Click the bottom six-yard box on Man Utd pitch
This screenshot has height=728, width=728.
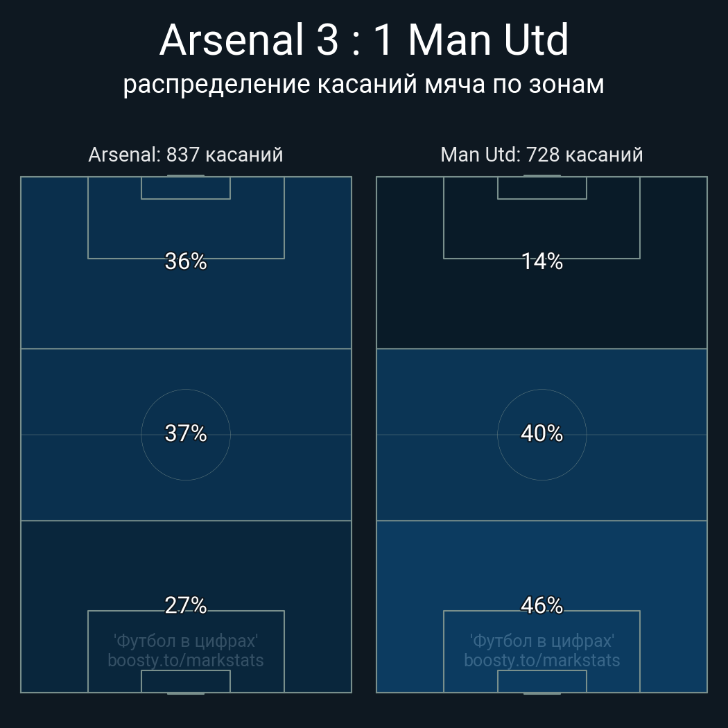[541, 682]
